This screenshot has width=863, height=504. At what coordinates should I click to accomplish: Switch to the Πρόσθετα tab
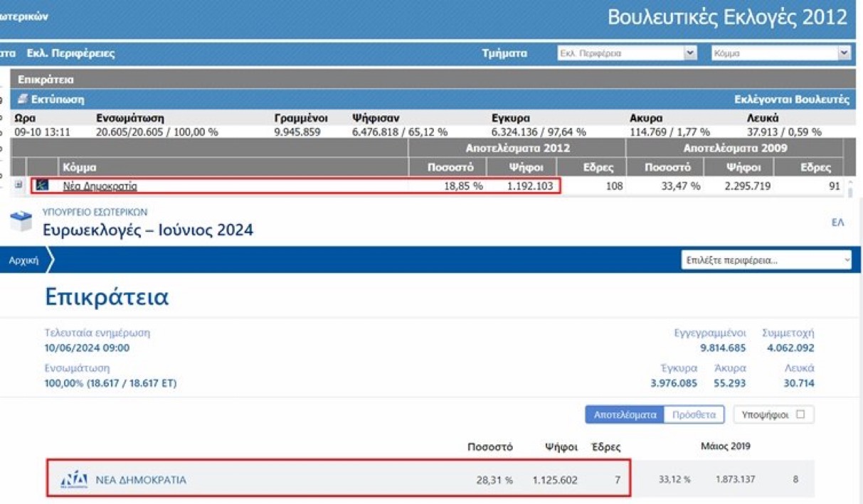click(693, 414)
